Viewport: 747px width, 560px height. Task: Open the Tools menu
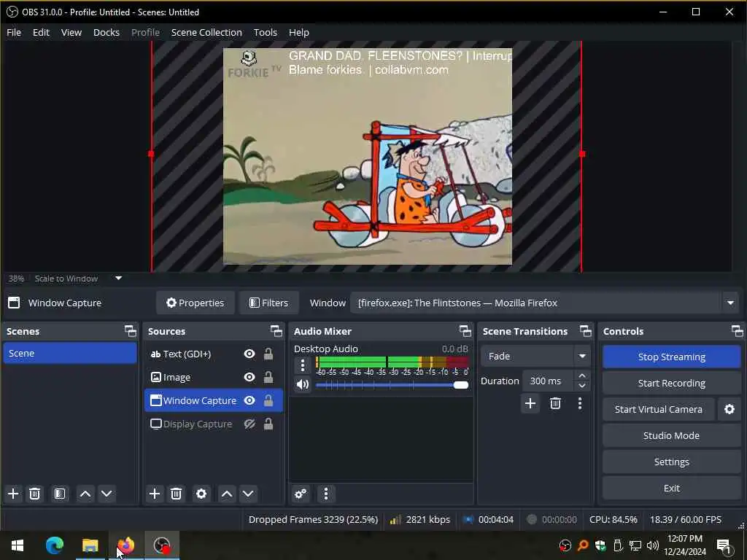pyautogui.click(x=265, y=32)
